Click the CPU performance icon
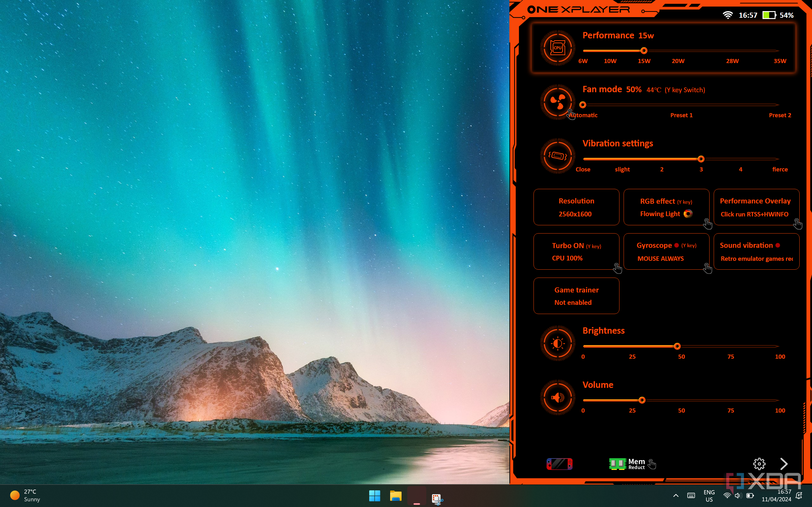The width and height of the screenshot is (812, 507). 557,48
